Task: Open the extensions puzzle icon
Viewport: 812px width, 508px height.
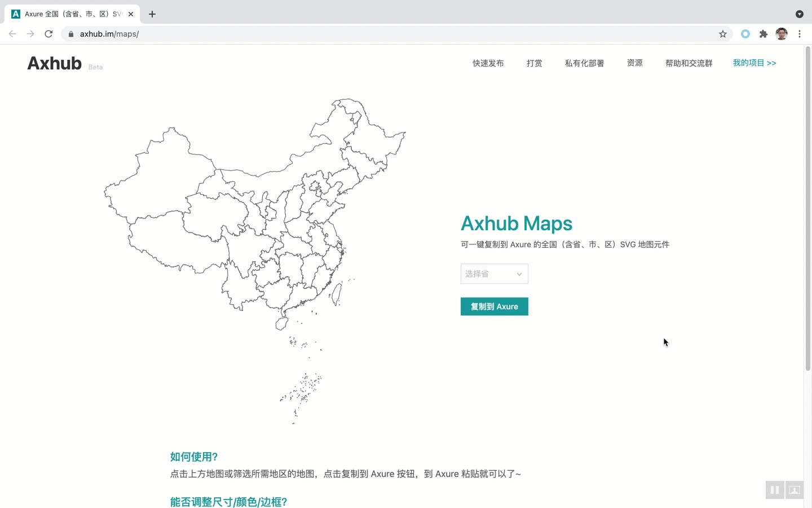Action: (x=764, y=34)
